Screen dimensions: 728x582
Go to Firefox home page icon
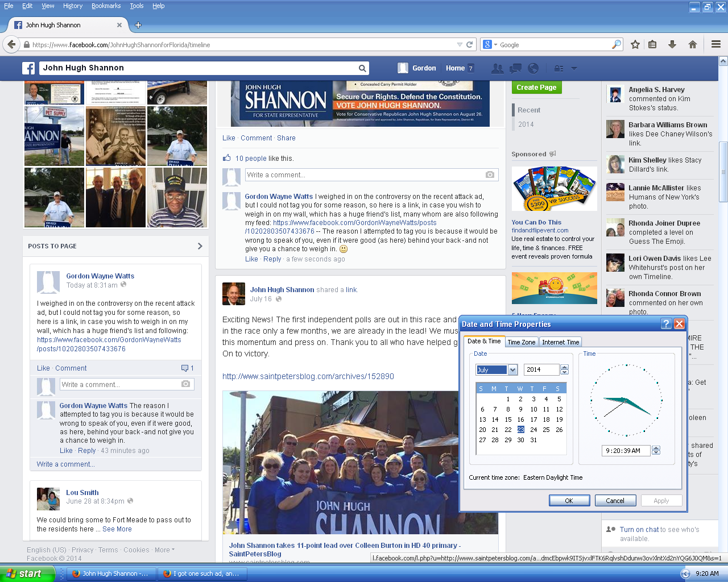(692, 44)
